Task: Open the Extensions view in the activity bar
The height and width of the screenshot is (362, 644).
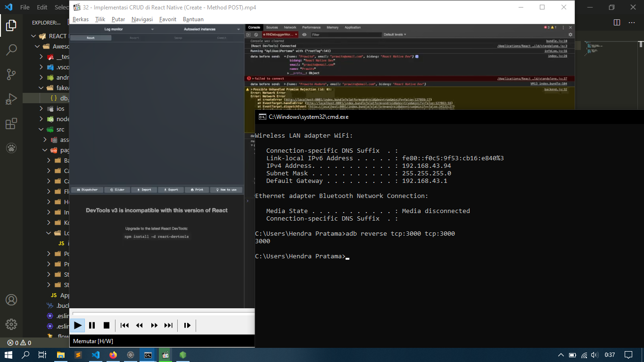Action: click(x=11, y=124)
